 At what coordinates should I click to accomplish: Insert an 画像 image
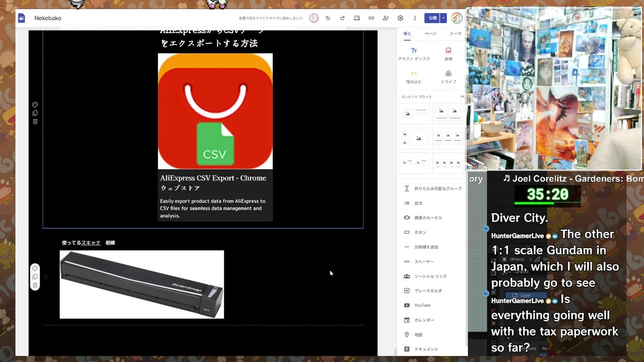[x=448, y=54]
